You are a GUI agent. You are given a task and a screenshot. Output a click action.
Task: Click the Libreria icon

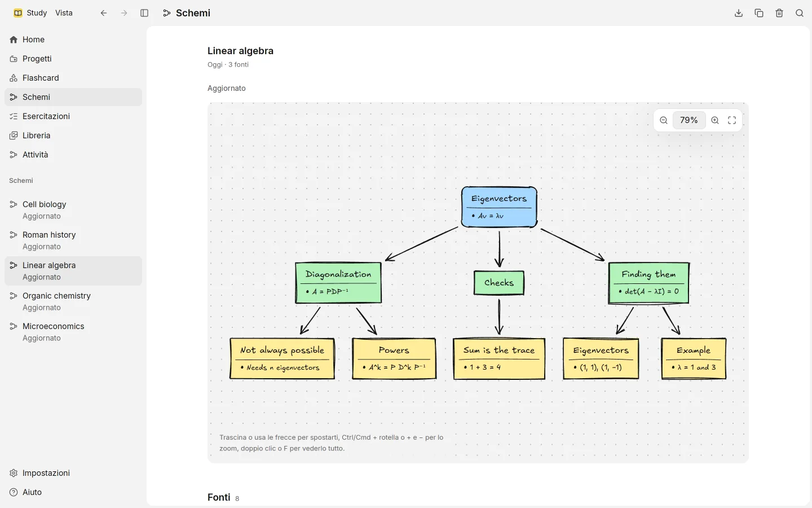[14, 135]
